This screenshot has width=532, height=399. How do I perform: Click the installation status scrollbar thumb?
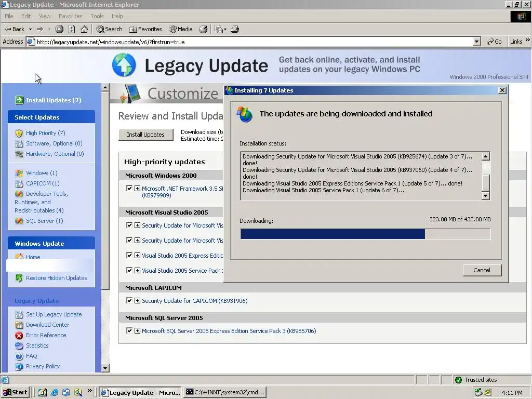click(x=486, y=183)
